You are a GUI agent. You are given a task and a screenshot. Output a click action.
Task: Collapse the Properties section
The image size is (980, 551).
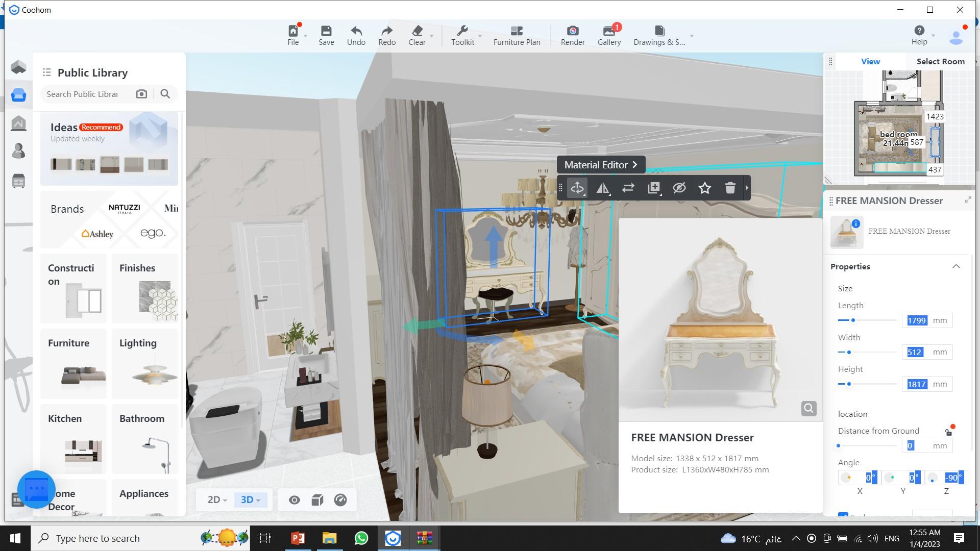[955, 266]
